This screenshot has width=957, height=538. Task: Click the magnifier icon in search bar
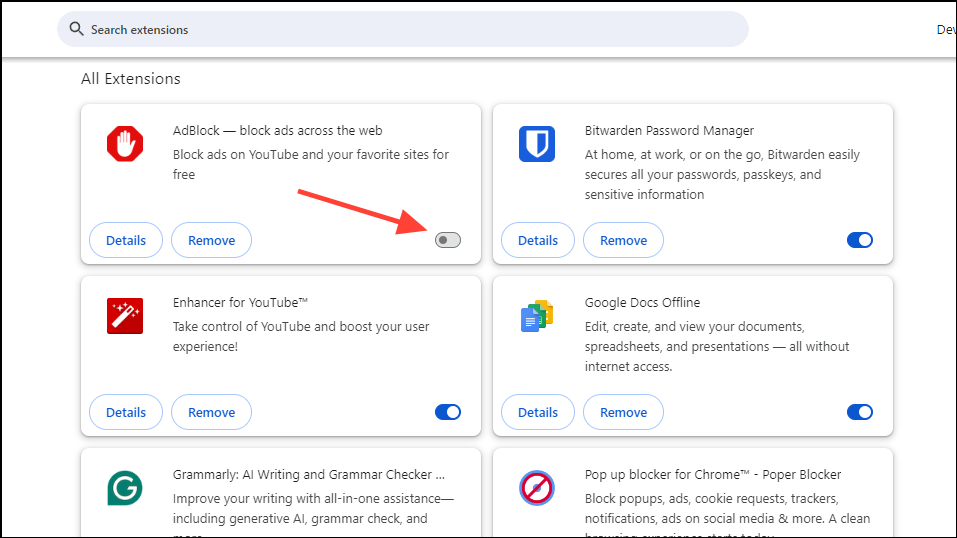click(x=76, y=29)
